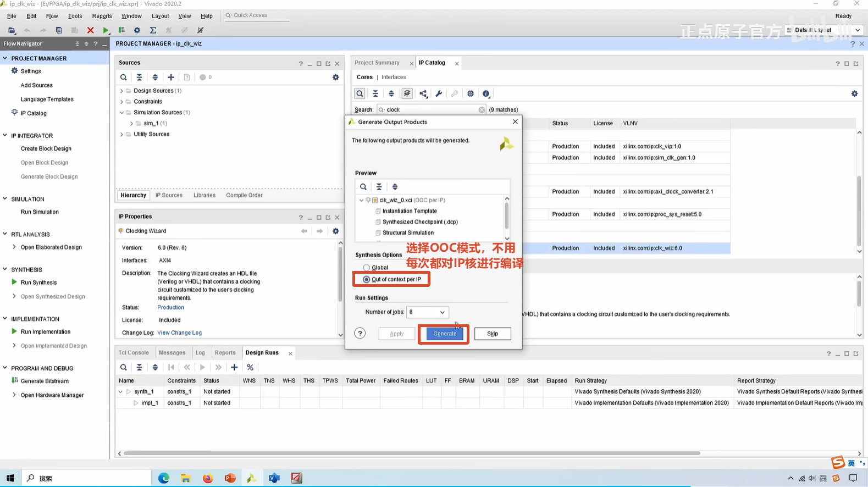Click the info icon in IP Catalog toolbar
The width and height of the screenshot is (868, 487).
(x=486, y=94)
